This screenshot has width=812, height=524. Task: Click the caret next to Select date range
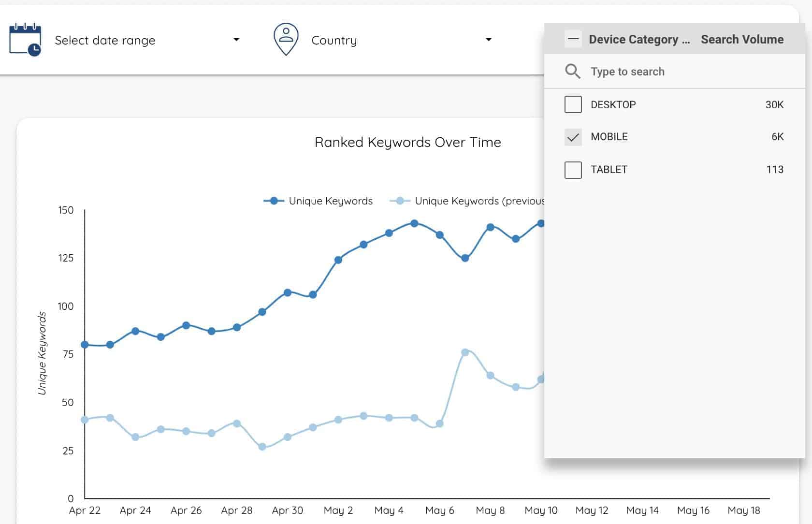(x=236, y=40)
